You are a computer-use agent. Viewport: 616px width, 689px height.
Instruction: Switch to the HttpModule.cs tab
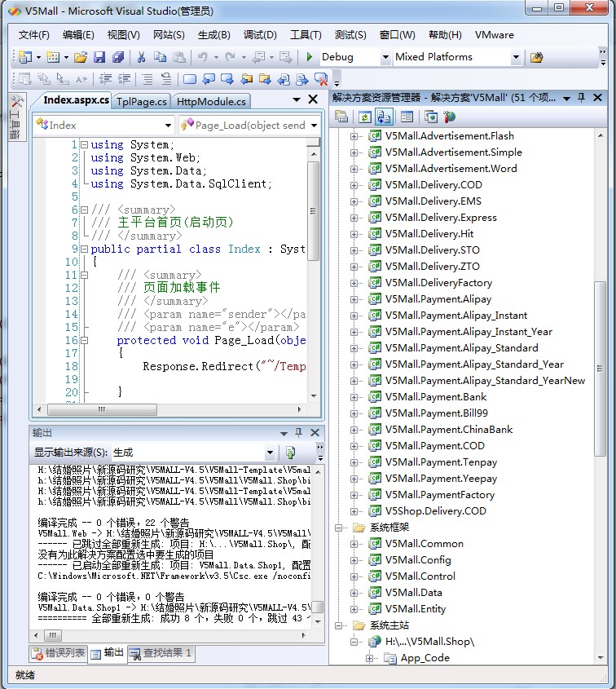211,101
